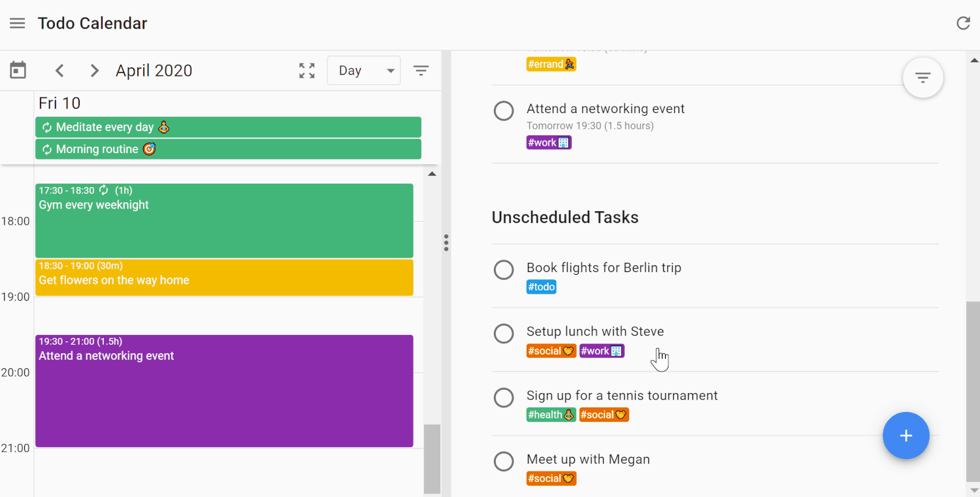
Task: Open the Morning routine all-day event
Action: coord(228,149)
